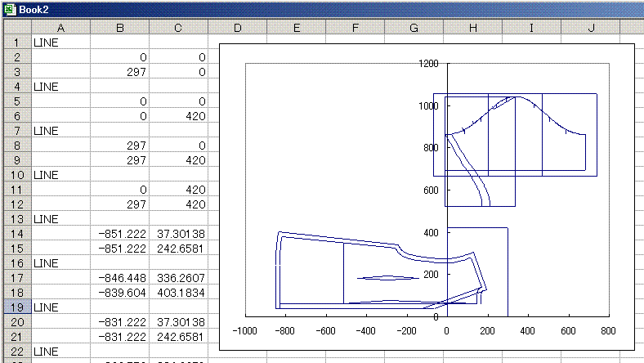Click cell B14 showing -851.222
644x363 pixels.
(119, 233)
